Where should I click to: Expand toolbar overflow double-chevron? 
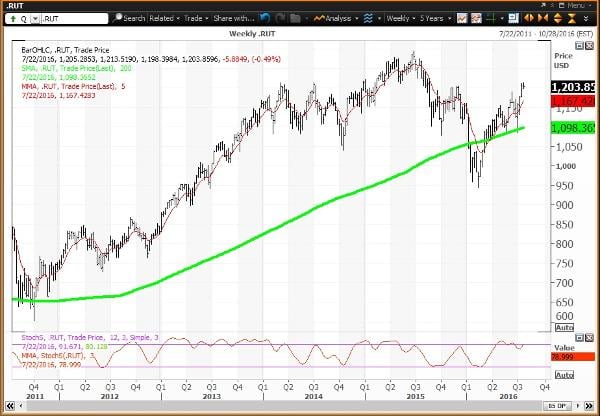point(586,18)
